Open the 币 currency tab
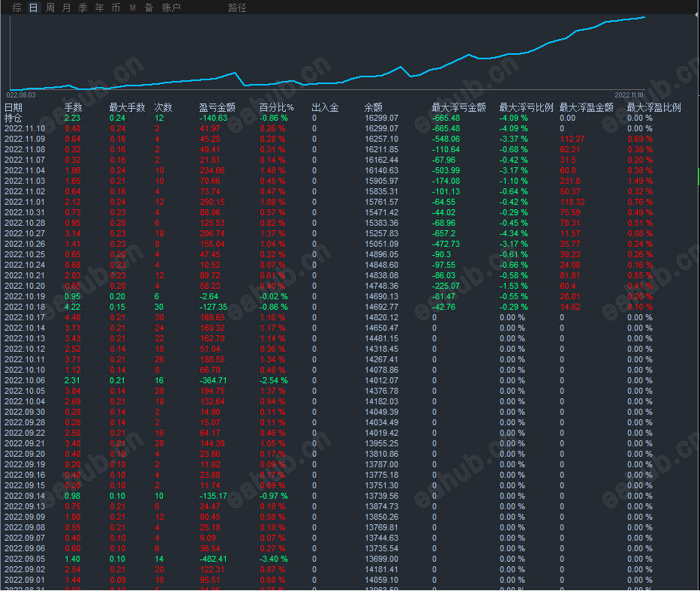The image size is (700, 591). pyautogui.click(x=116, y=7)
